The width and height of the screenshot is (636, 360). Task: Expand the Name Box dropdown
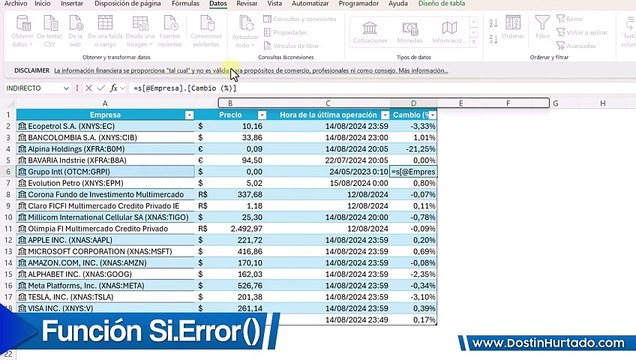[66, 88]
